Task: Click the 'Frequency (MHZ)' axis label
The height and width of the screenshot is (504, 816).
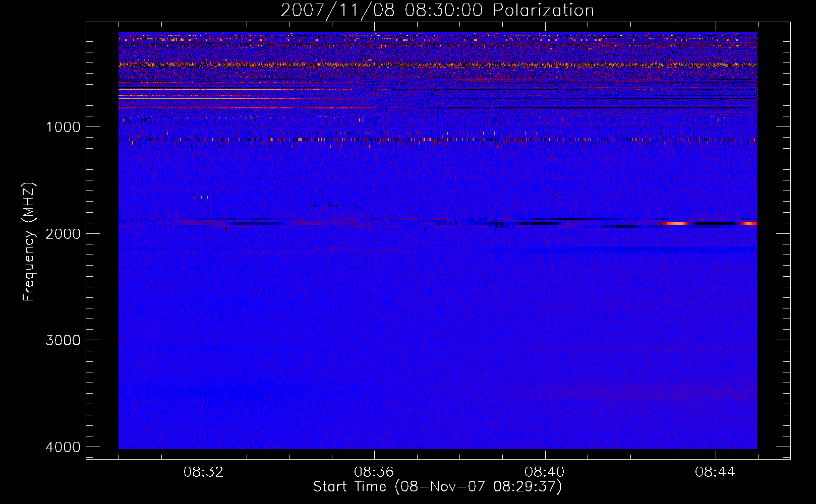Action: pos(29,242)
